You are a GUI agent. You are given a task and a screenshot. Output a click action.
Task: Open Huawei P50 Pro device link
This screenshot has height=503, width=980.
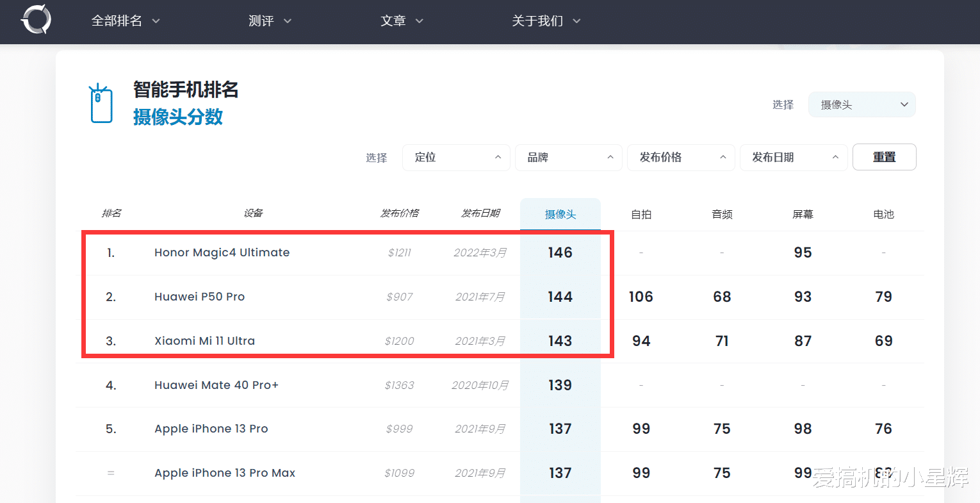200,297
